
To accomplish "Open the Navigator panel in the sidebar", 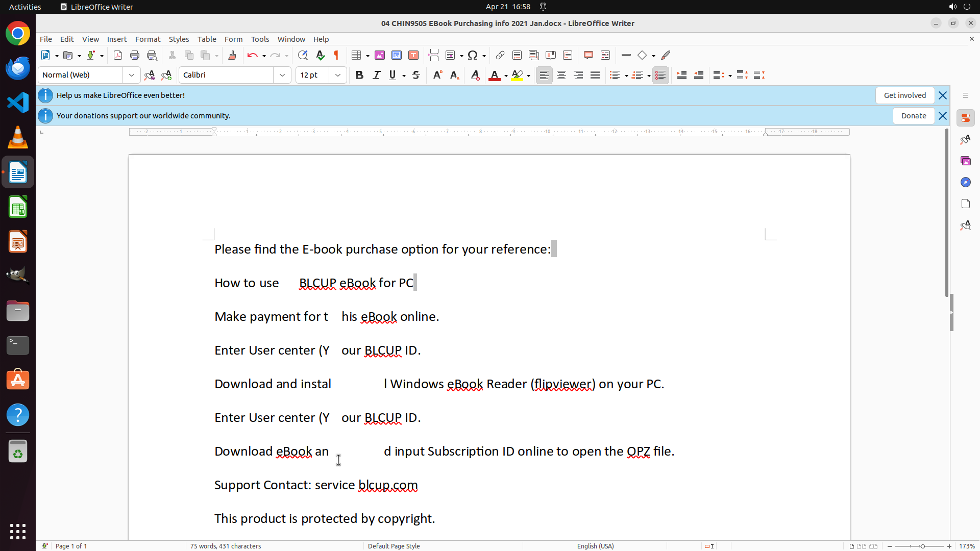I will coord(965,182).
